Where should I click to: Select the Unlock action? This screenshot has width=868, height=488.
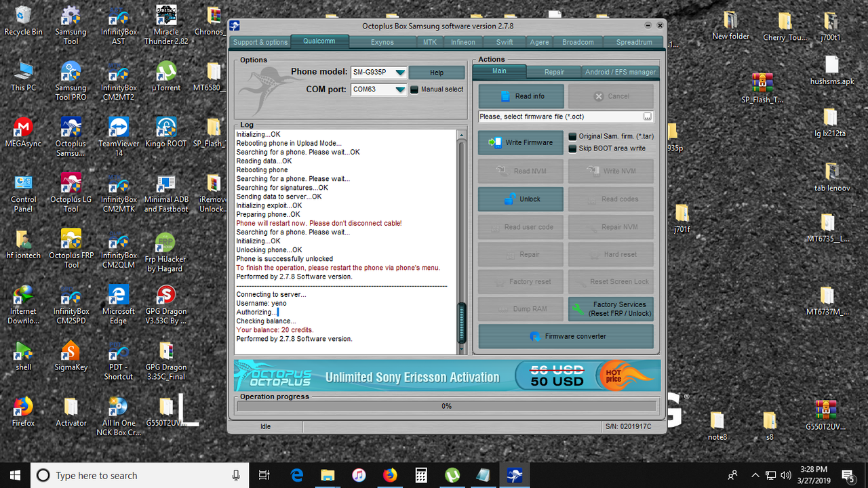[520, 199]
